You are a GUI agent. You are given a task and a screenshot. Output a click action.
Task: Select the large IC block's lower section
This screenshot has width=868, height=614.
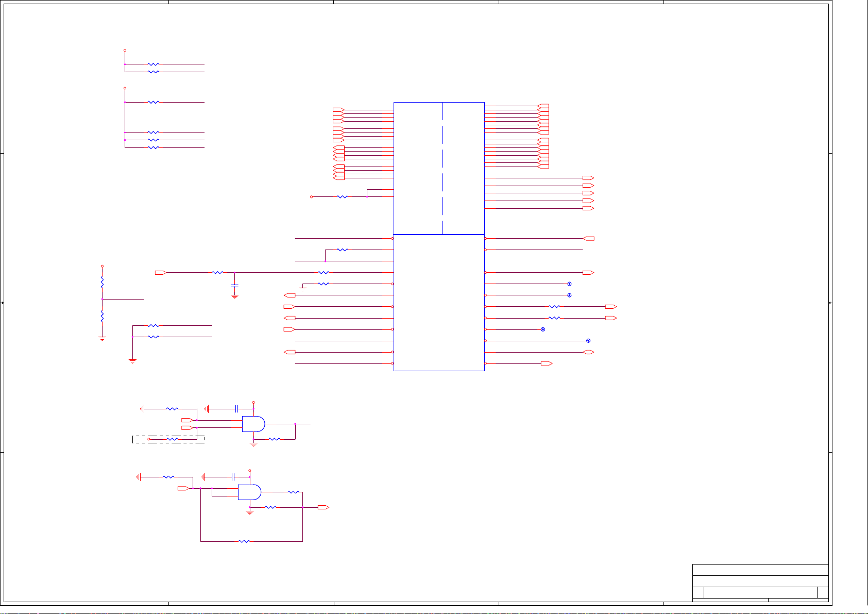(x=439, y=303)
